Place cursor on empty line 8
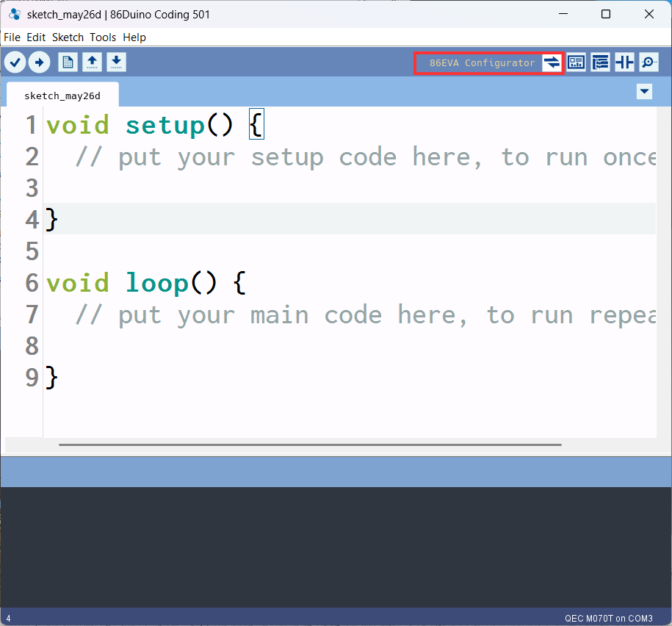Screen dimensions: 672x626 tap(350, 346)
